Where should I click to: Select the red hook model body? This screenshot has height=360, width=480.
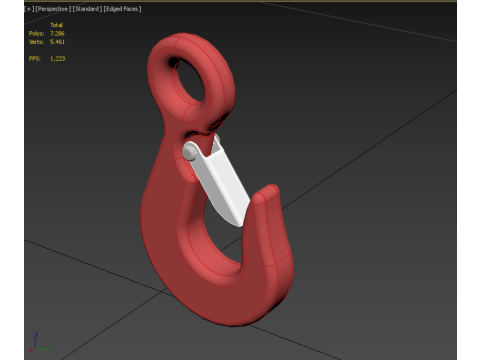(160, 233)
